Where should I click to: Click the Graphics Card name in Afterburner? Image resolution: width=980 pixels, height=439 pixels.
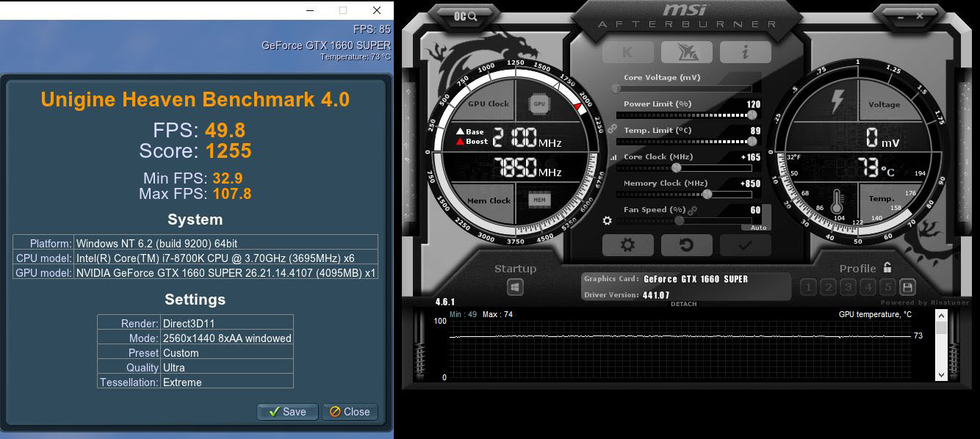696,279
